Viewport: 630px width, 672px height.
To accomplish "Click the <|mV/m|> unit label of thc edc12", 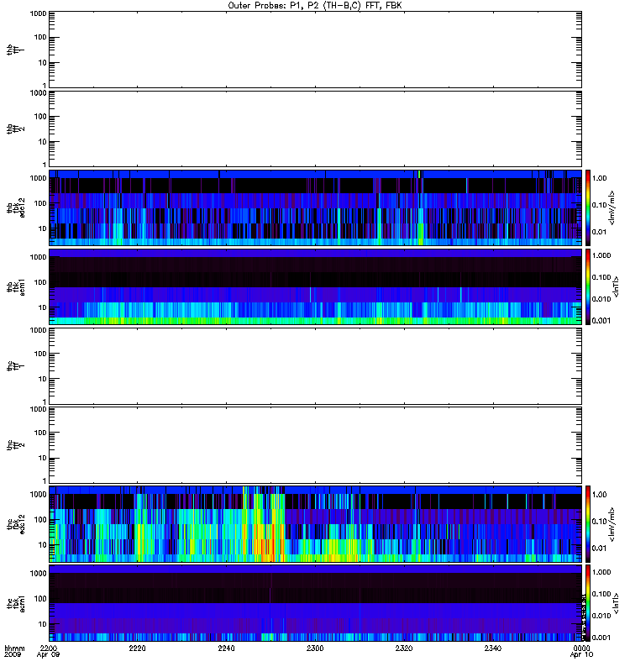I will pyautogui.click(x=612, y=524).
